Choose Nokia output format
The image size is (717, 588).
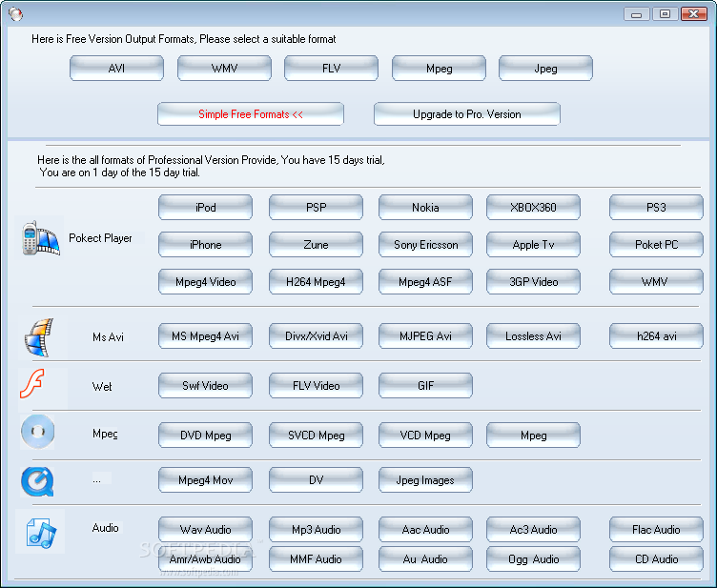[x=425, y=208]
